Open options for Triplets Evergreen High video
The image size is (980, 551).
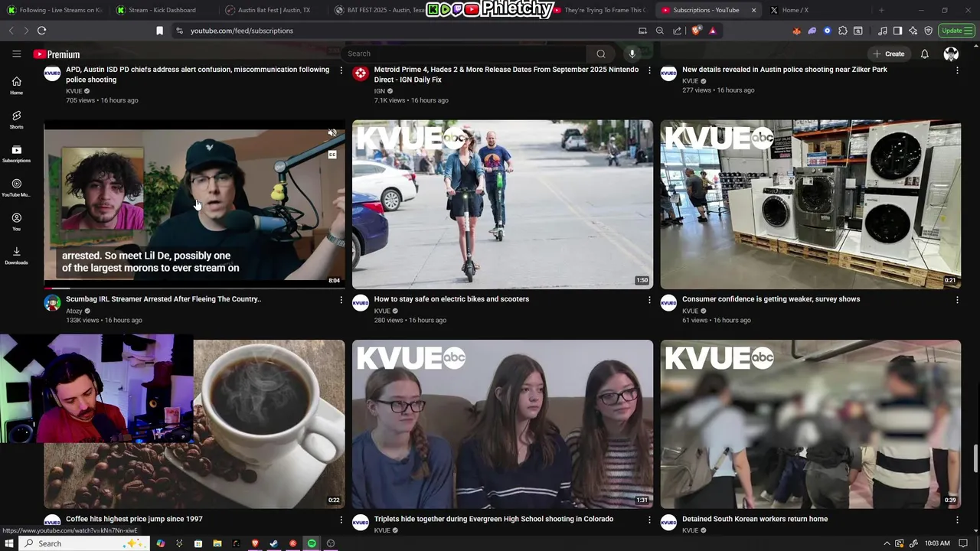tap(649, 520)
